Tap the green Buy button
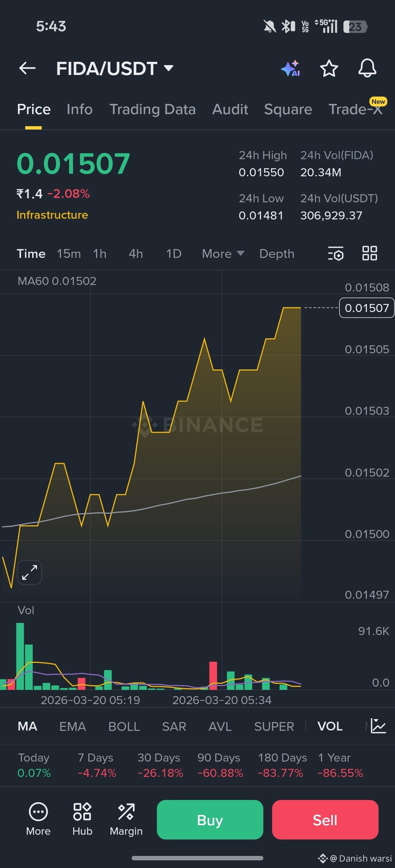Screen dimensions: 395x868 coord(210,820)
